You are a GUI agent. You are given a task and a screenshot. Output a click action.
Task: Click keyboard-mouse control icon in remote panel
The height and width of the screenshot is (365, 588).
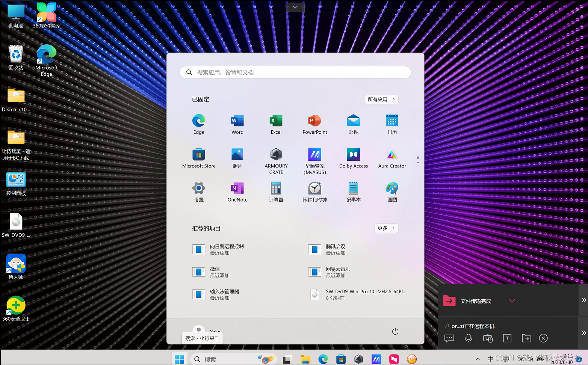488,338
